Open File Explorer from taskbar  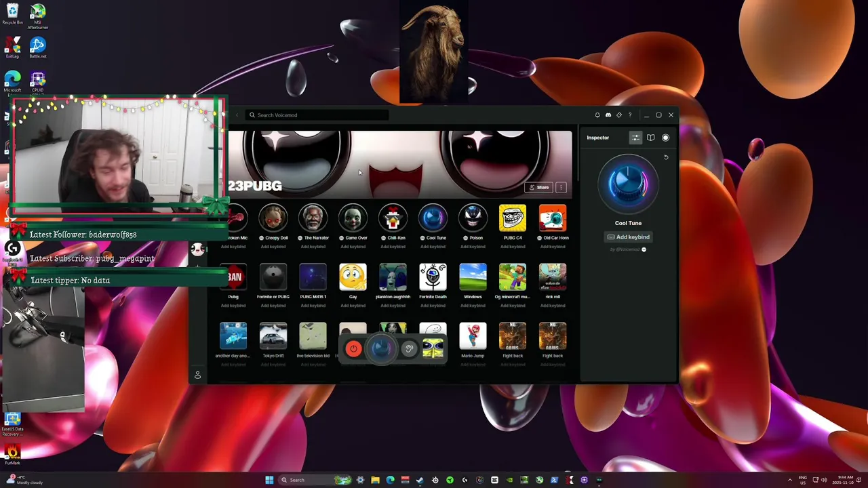[x=375, y=480]
